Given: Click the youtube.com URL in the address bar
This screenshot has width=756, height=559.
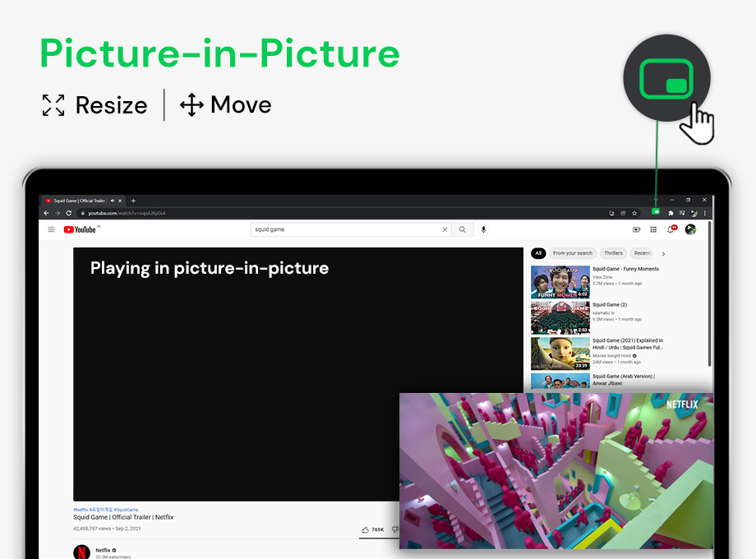Looking at the screenshot, I should click(x=127, y=213).
